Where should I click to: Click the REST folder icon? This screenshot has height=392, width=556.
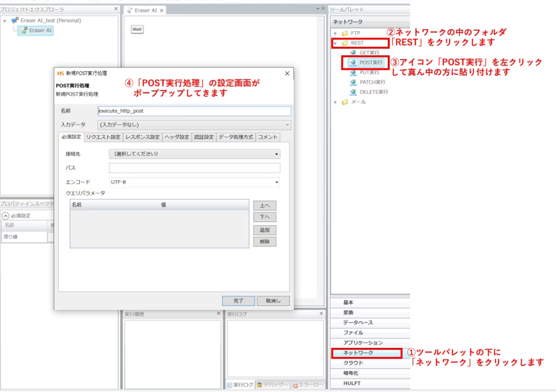click(345, 43)
